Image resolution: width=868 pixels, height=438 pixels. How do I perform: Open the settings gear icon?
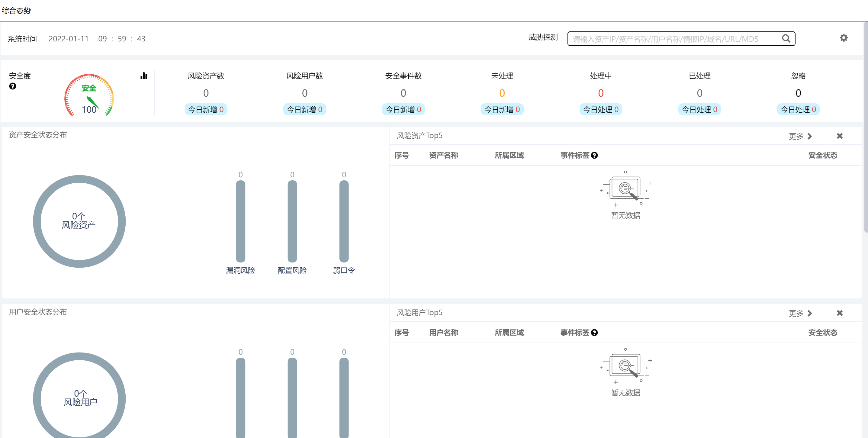pyautogui.click(x=844, y=38)
